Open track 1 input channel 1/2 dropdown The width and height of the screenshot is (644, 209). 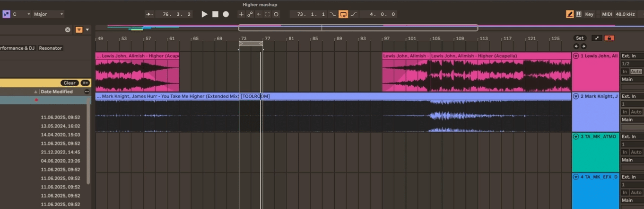[x=632, y=64]
